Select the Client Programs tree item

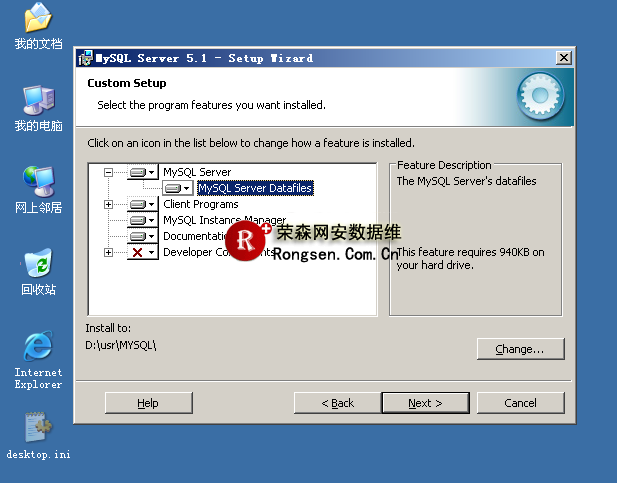pyautogui.click(x=201, y=204)
